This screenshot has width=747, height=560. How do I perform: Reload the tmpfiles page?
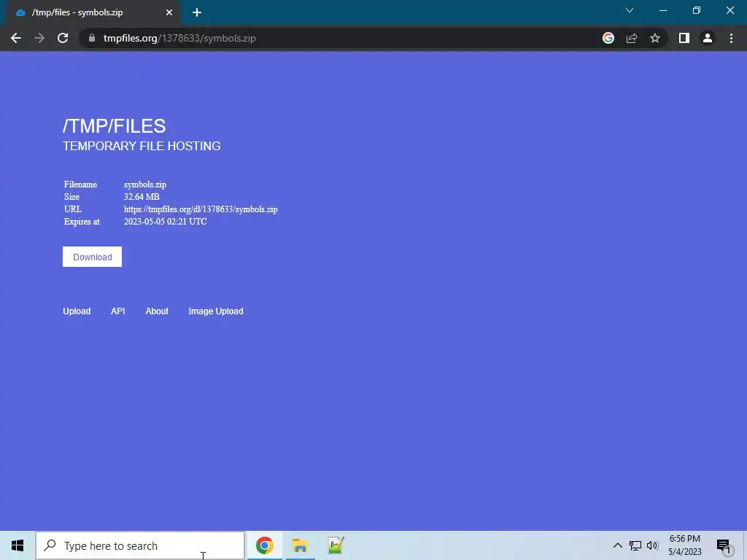coord(63,38)
